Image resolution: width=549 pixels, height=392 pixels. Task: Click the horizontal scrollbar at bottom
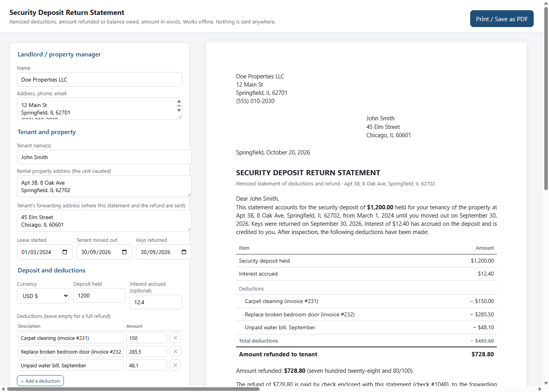pyautogui.click(x=133, y=389)
